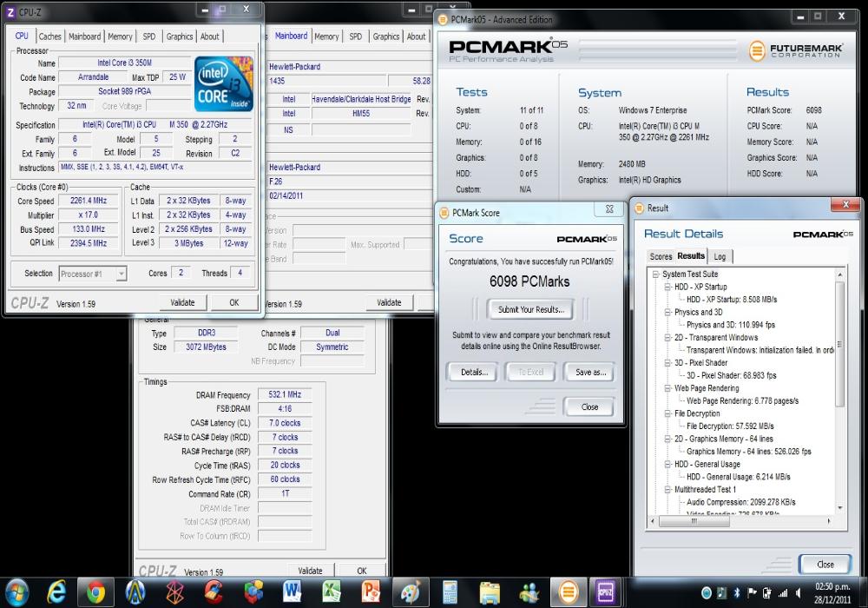Collapse the Physics and 3D node
Viewport: 868px width, 608px height.
pyautogui.click(x=668, y=313)
